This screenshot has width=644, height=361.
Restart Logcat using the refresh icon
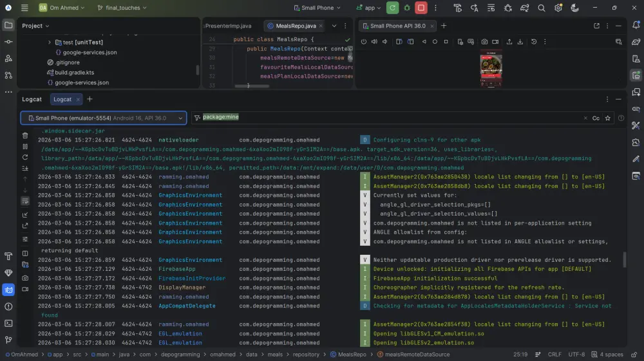click(x=25, y=157)
